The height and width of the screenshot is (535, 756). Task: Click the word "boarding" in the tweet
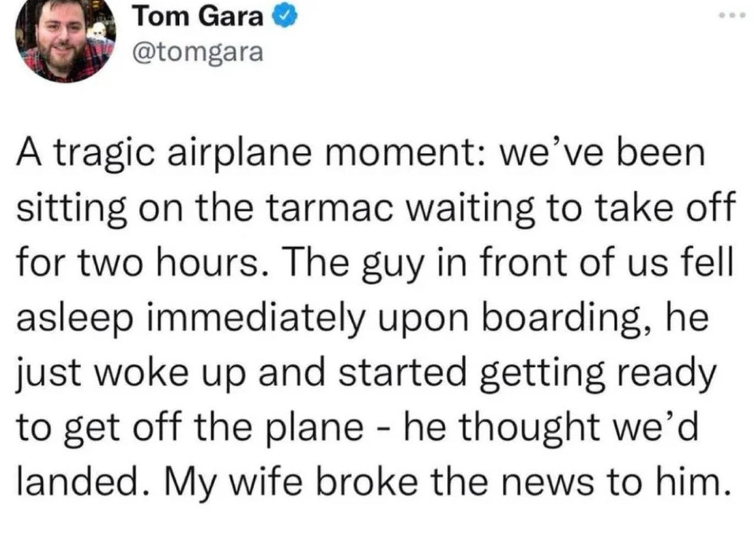tap(564, 319)
